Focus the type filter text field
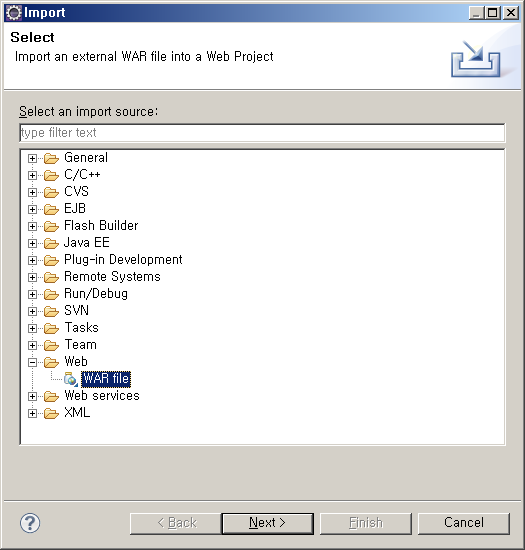 point(262,133)
